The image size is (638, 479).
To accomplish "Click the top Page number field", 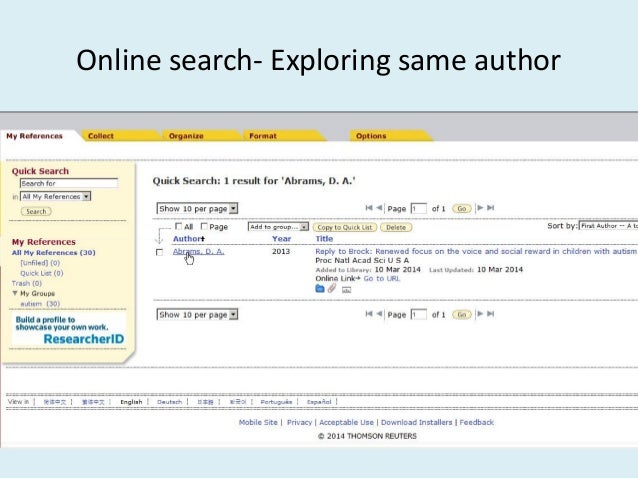I will [419, 209].
